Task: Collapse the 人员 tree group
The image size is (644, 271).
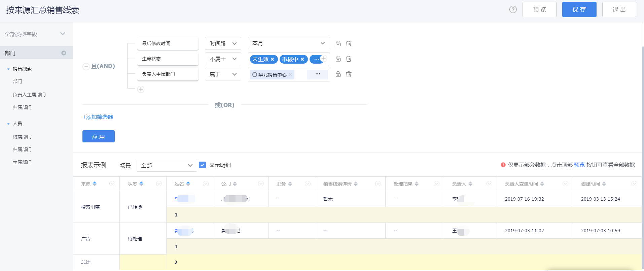Action: 8,124
